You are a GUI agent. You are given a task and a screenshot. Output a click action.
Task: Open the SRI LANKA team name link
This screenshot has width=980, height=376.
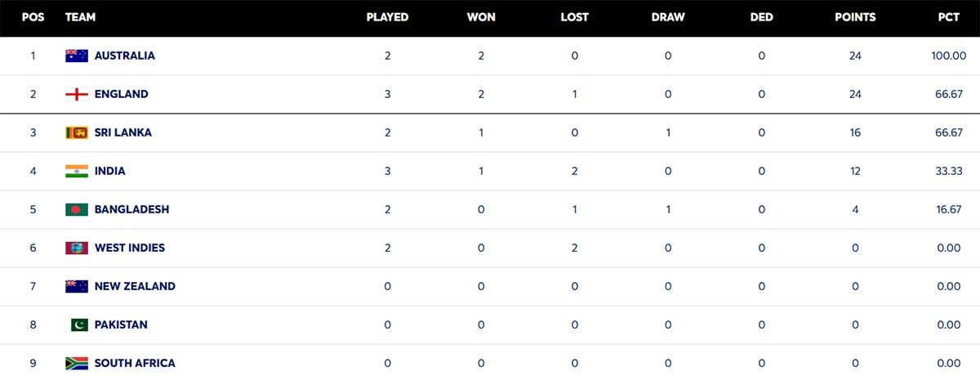(123, 132)
